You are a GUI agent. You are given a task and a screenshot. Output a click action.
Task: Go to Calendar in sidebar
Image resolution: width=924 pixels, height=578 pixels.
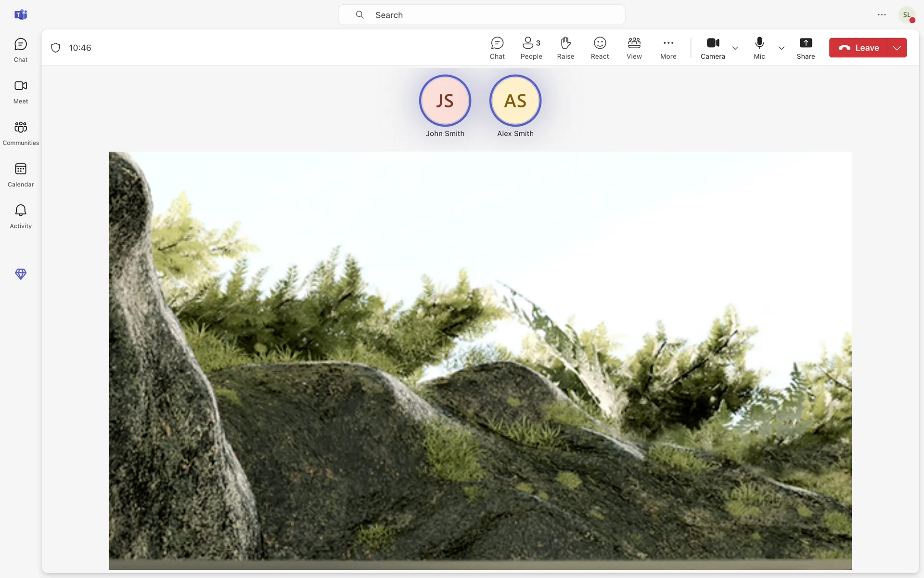click(x=21, y=175)
